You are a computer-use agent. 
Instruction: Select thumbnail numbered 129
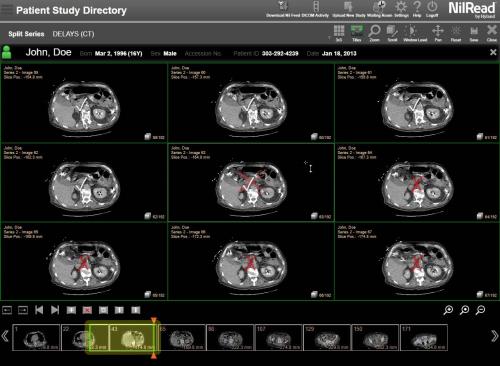tap(327, 338)
